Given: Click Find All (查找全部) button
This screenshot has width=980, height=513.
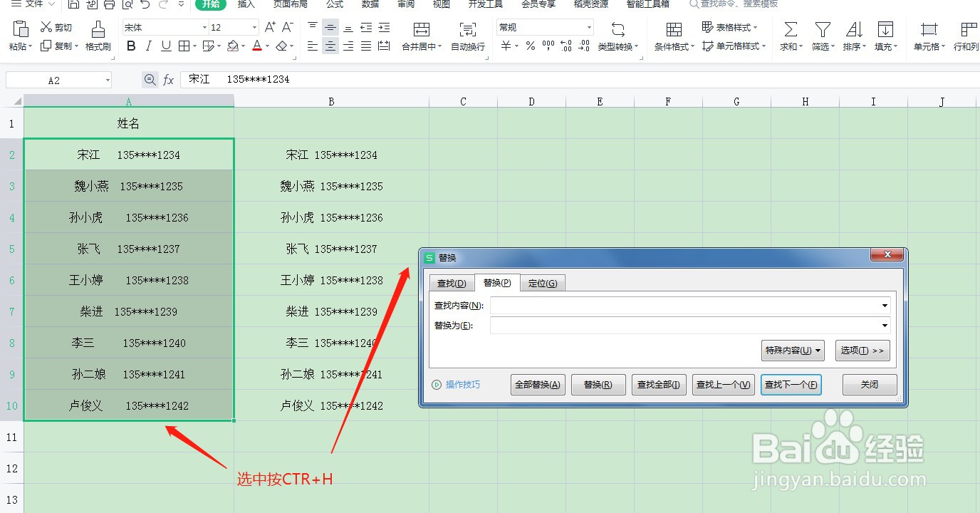Looking at the screenshot, I should 659,385.
